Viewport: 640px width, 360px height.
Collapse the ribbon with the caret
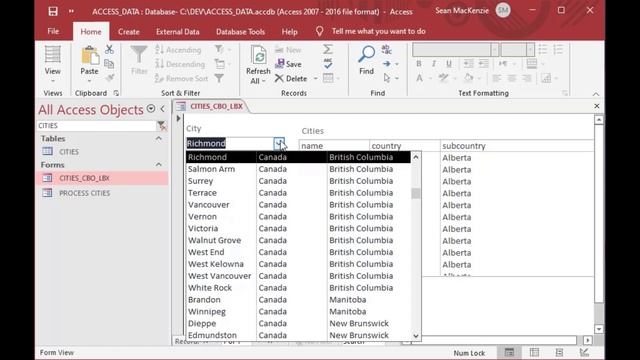[x=596, y=94]
